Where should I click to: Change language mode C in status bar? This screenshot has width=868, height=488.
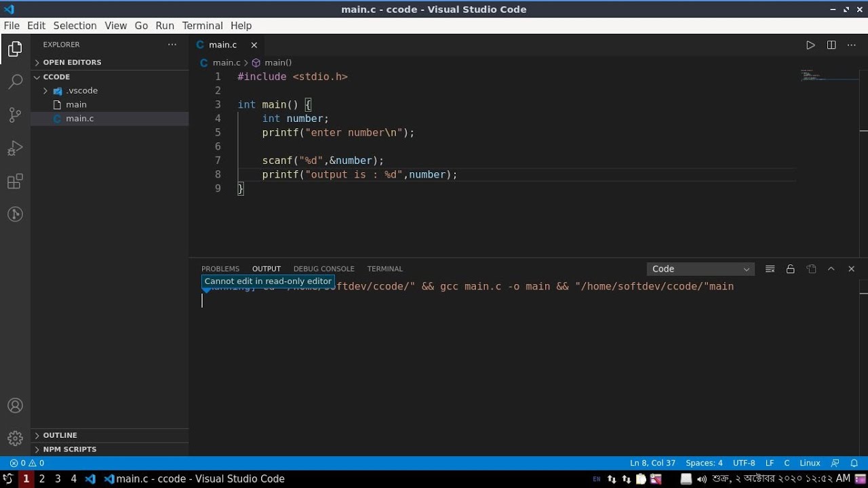click(787, 463)
